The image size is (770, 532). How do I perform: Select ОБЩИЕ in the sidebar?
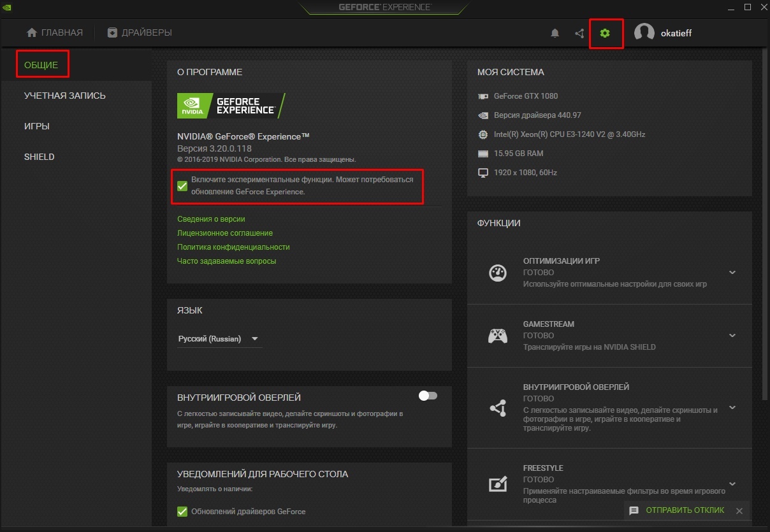pos(41,65)
